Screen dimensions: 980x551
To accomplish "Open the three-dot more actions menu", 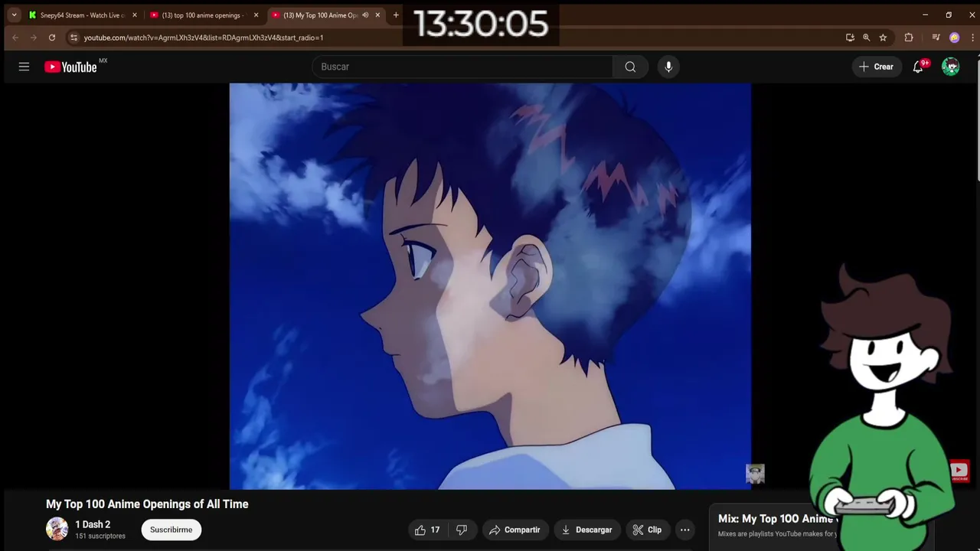I will tap(685, 530).
